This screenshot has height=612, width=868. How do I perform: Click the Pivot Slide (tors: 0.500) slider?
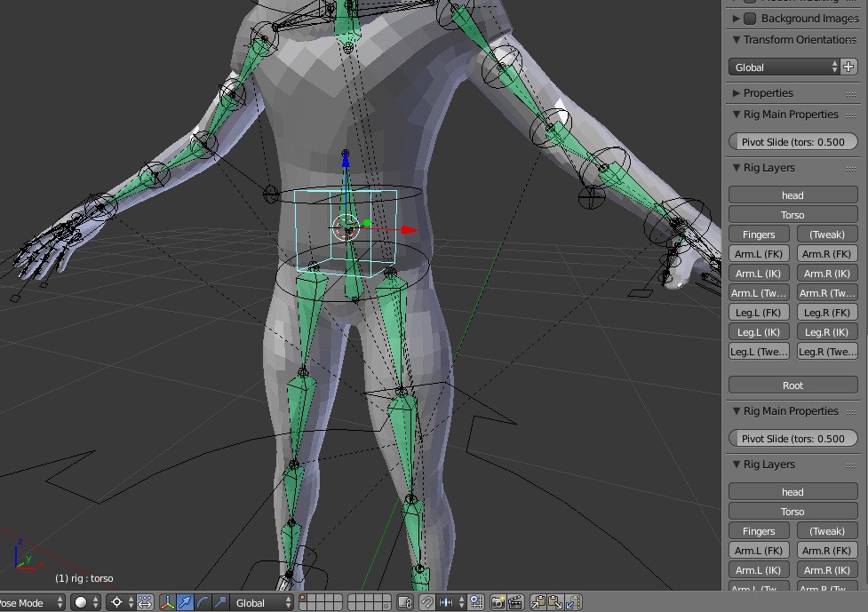point(792,141)
